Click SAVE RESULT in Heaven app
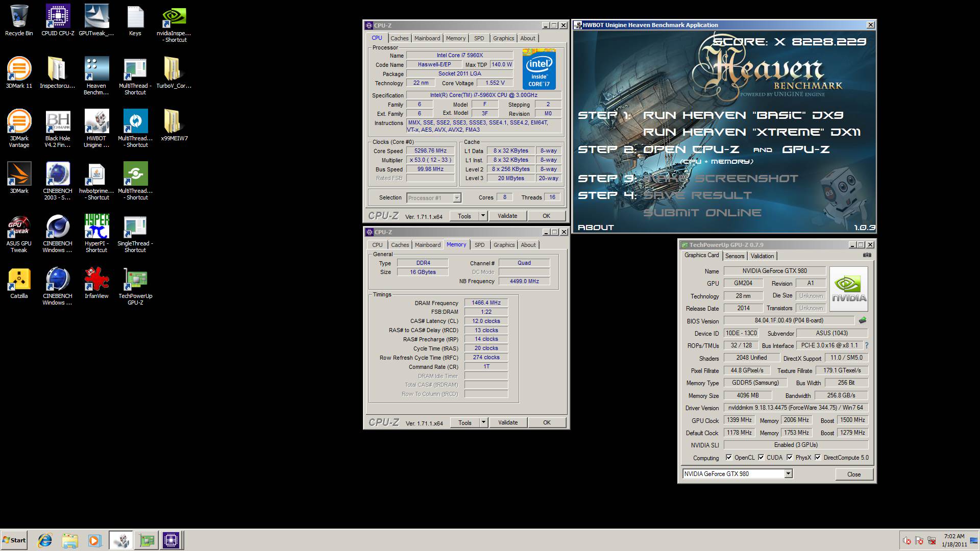980x551 pixels. coord(697,195)
